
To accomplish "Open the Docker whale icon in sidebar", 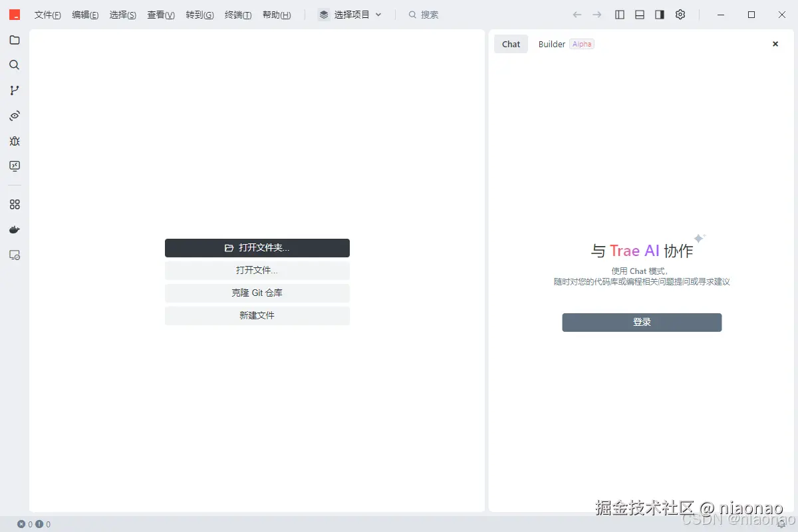I will [x=15, y=229].
